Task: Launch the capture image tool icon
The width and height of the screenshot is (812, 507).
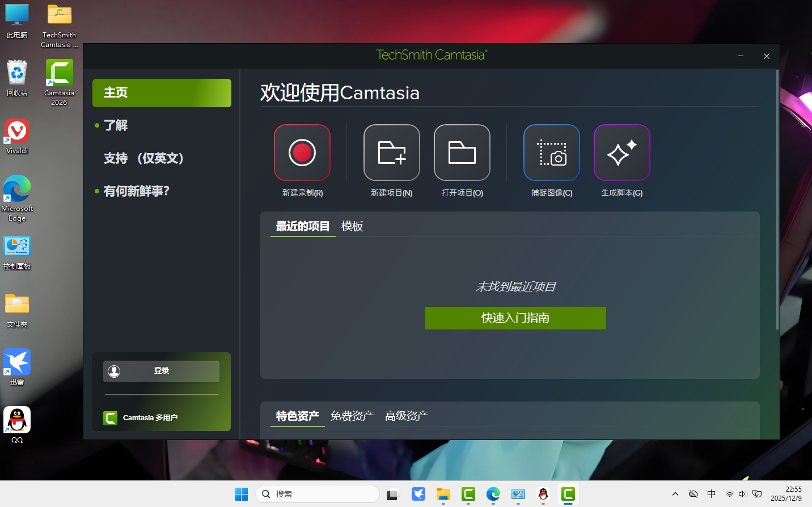Action: [x=552, y=153]
